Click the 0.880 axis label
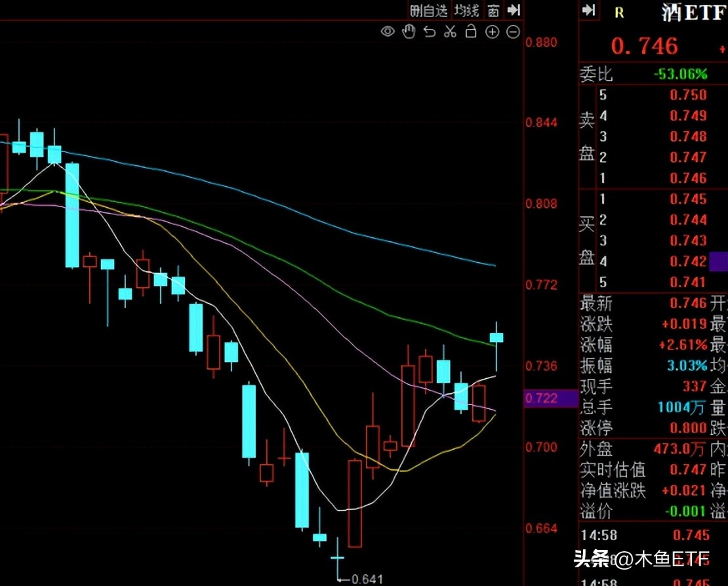The height and width of the screenshot is (586, 728). tap(541, 43)
